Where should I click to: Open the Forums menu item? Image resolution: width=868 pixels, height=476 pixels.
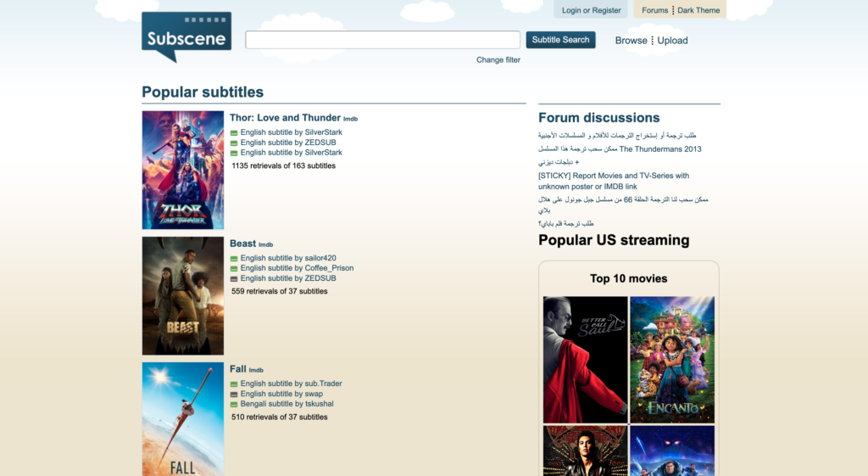click(654, 10)
